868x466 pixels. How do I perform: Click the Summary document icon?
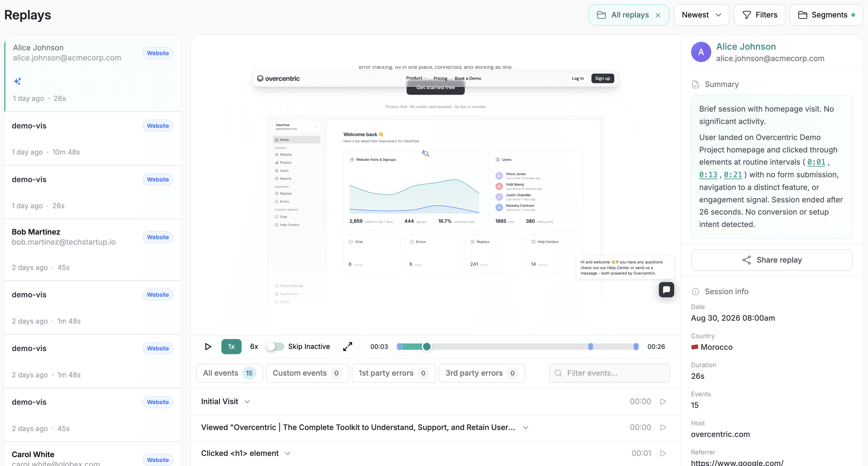click(x=695, y=84)
